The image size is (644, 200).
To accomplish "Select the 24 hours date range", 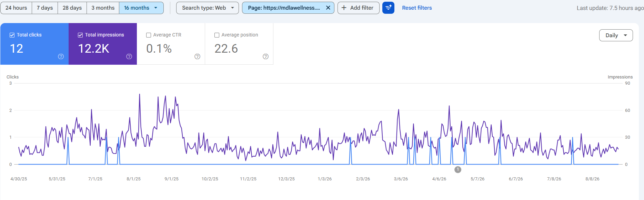I will coord(16,8).
